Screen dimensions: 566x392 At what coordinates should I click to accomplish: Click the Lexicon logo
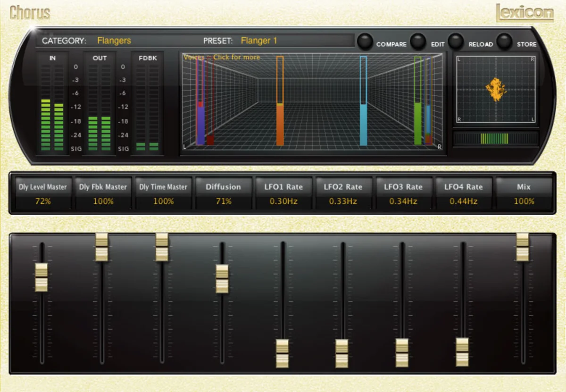coord(524,13)
